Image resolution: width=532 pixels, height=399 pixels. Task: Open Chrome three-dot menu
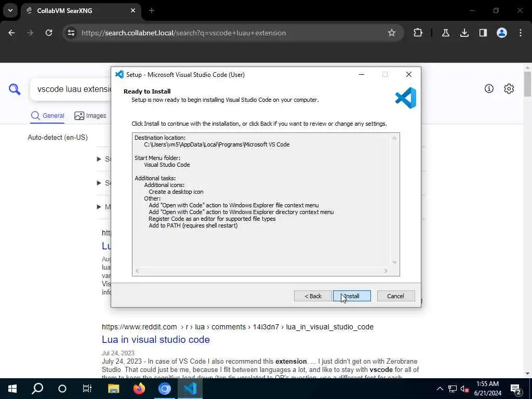coord(521,33)
